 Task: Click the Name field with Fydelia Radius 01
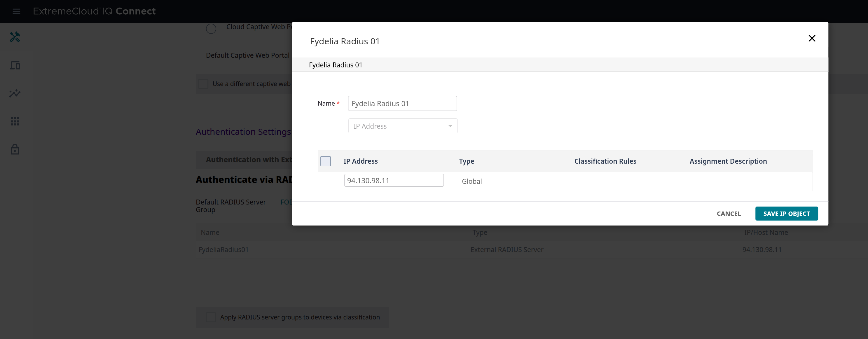[x=402, y=104]
